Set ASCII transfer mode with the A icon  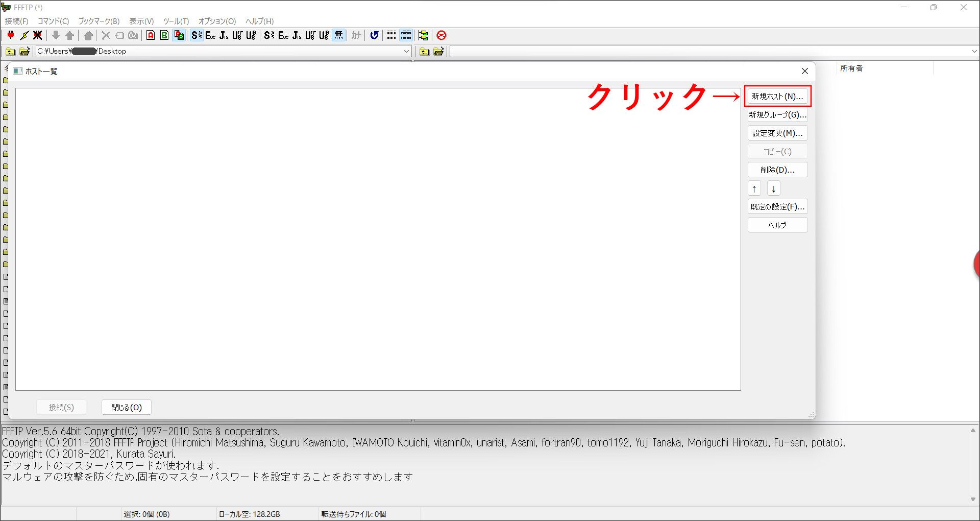click(151, 35)
